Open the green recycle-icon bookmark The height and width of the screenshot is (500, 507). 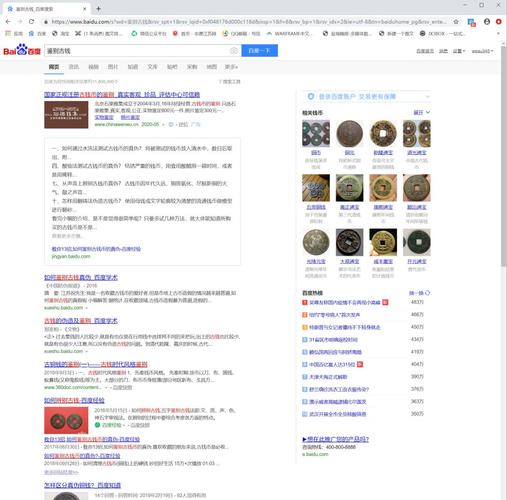[149, 34]
